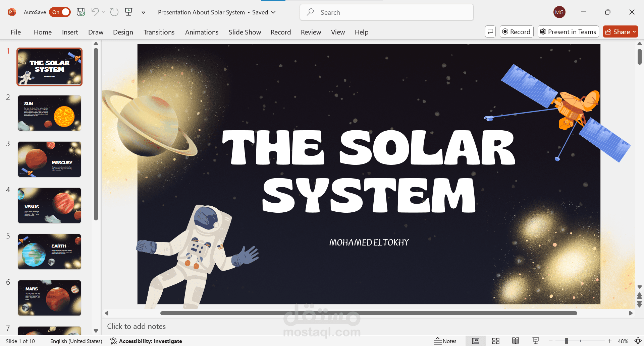
Task: Select the EARTH slide thumbnail
Action: coord(49,252)
